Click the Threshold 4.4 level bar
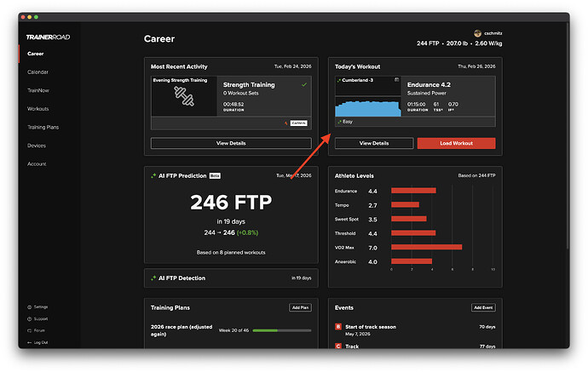This screenshot has height=372, width=588. click(413, 233)
